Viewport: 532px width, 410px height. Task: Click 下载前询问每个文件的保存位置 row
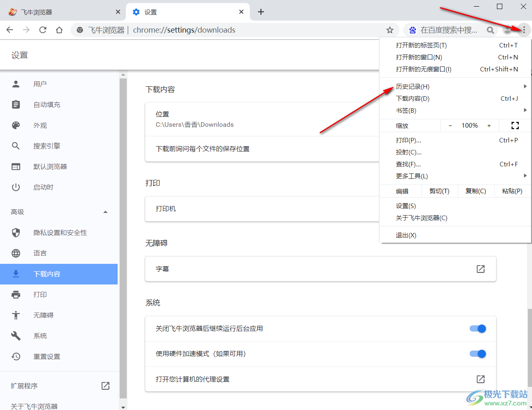click(x=262, y=149)
